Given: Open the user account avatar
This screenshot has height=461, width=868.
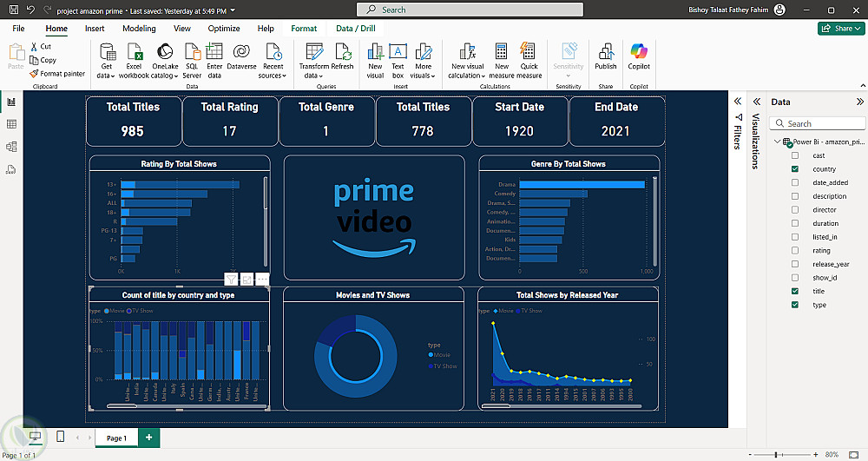Looking at the screenshot, I should pyautogui.click(x=779, y=10).
